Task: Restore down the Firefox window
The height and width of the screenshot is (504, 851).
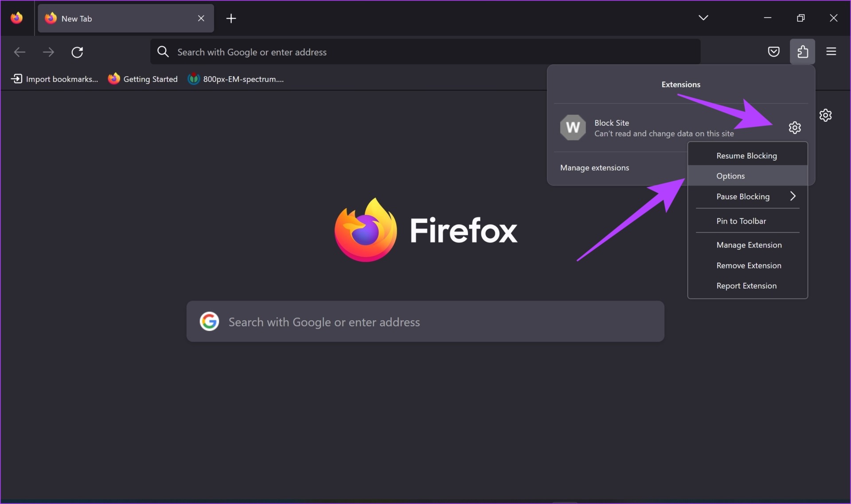Action: (x=800, y=18)
